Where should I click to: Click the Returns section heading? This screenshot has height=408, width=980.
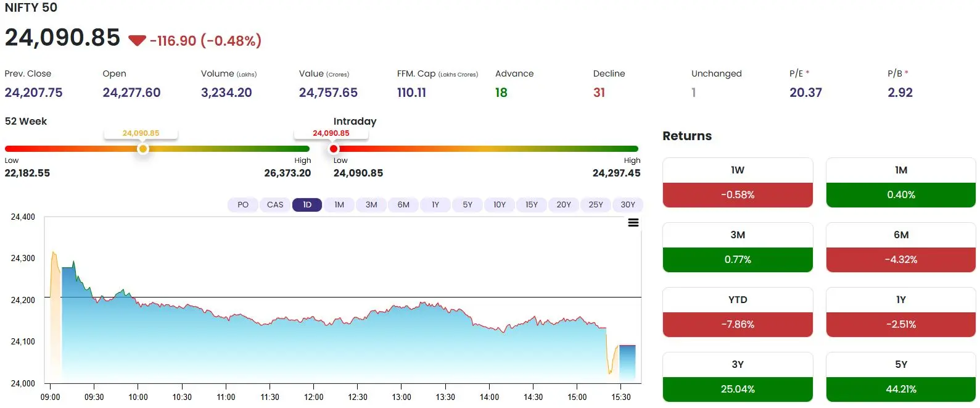tap(687, 136)
